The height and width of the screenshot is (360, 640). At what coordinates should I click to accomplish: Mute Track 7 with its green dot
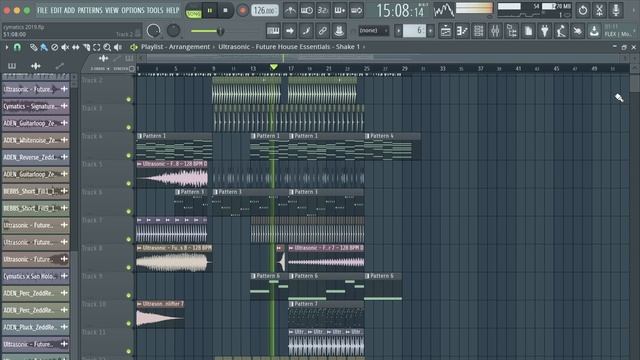click(129, 239)
